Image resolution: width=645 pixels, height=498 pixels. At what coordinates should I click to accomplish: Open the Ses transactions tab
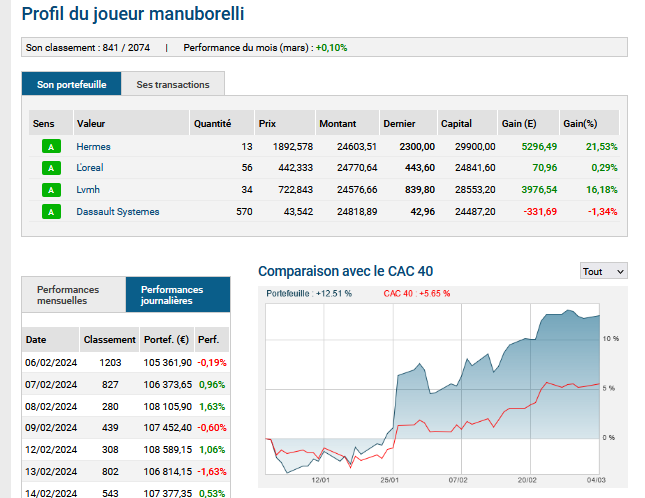click(173, 84)
